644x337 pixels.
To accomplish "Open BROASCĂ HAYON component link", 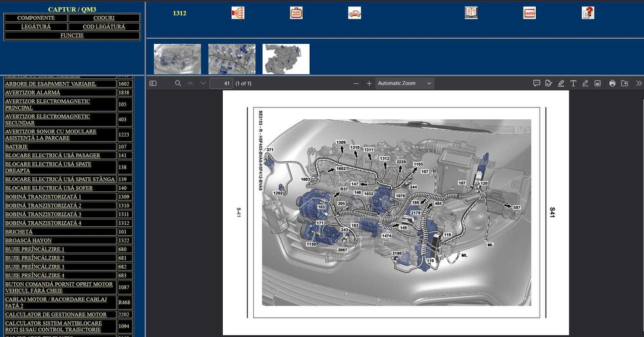I will tap(28, 240).
